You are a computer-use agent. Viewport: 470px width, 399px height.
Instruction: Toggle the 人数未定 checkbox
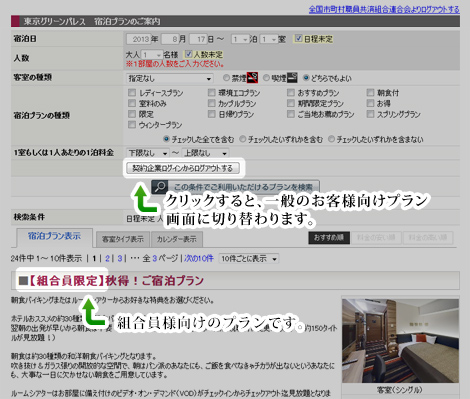point(189,54)
